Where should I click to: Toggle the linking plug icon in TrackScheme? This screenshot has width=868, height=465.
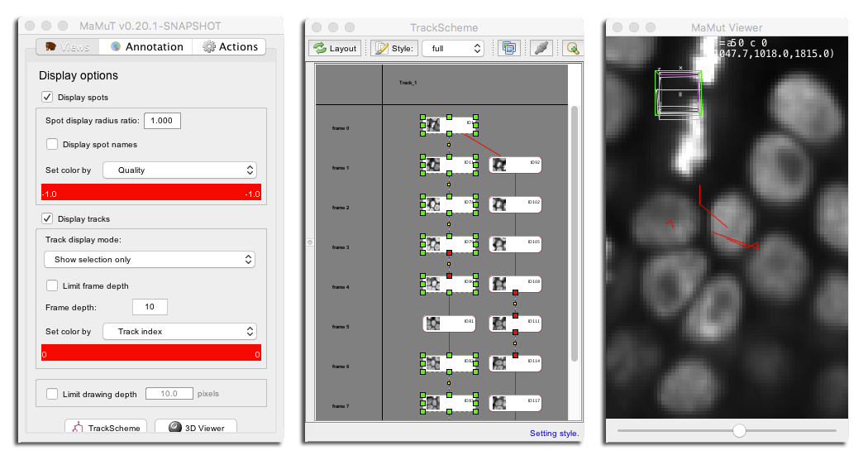(541, 48)
